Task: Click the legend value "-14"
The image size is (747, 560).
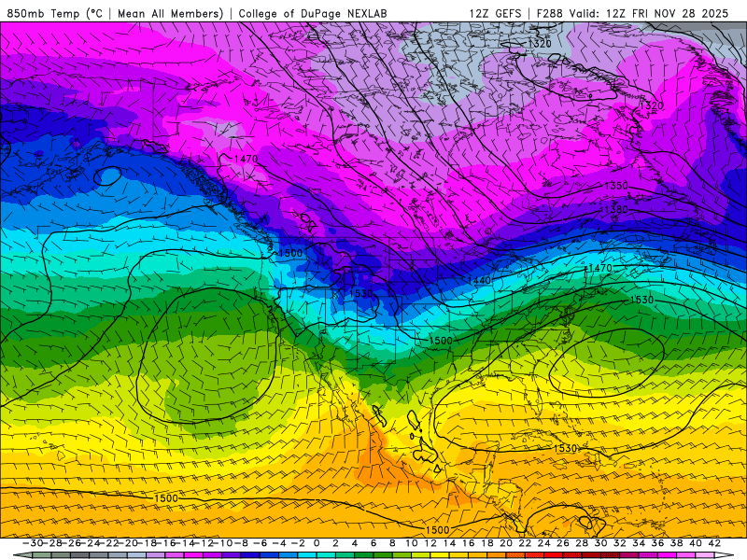Action: coord(185,543)
